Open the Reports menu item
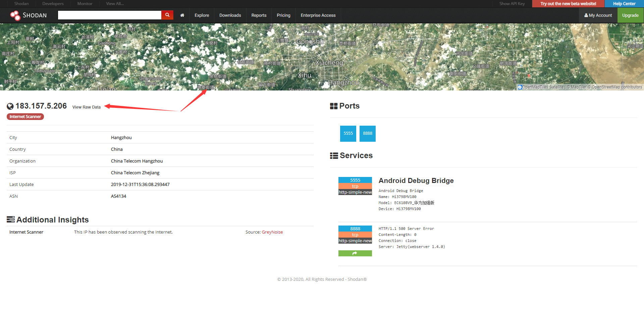Image resolution: width=644 pixels, height=317 pixels. click(x=259, y=15)
